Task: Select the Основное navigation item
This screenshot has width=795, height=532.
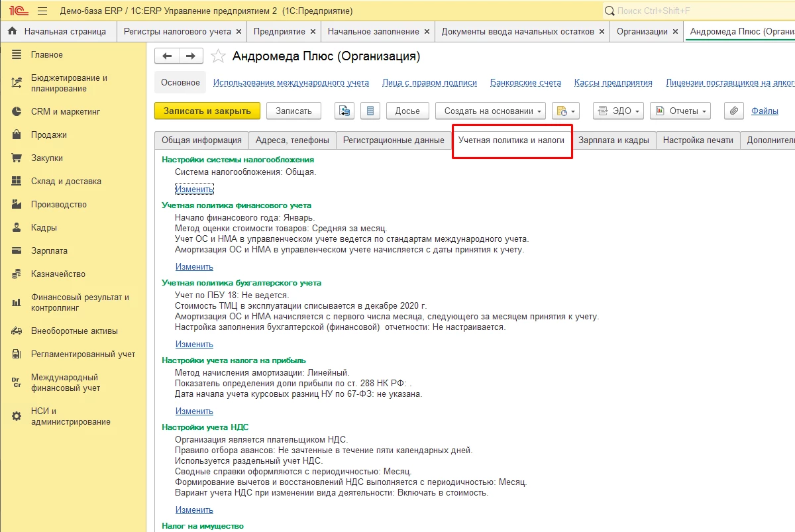Action: [180, 83]
